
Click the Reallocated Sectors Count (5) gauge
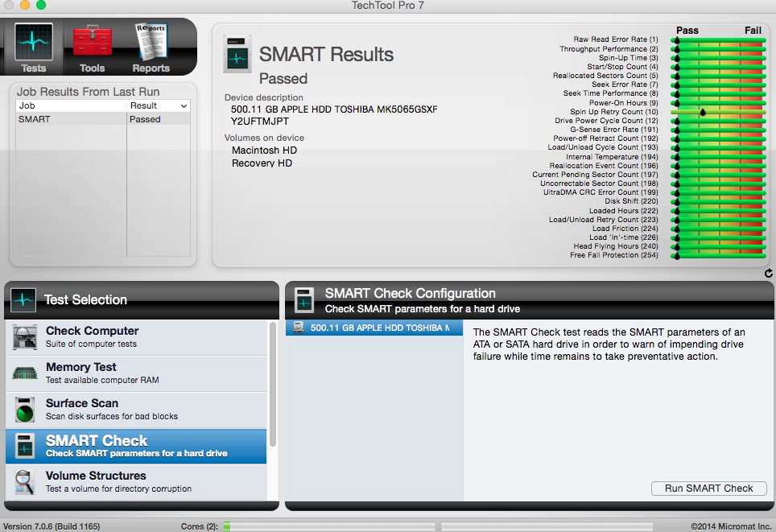click(718, 76)
